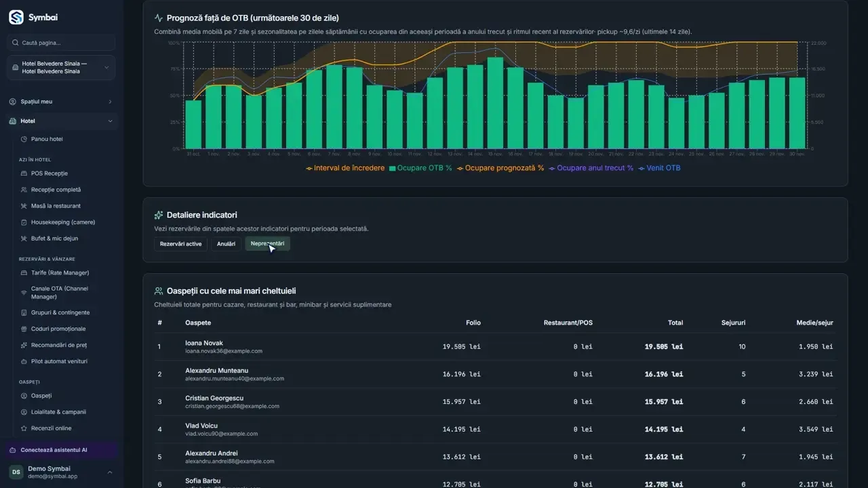Expand Spațiul meu section chevron

click(x=110, y=102)
